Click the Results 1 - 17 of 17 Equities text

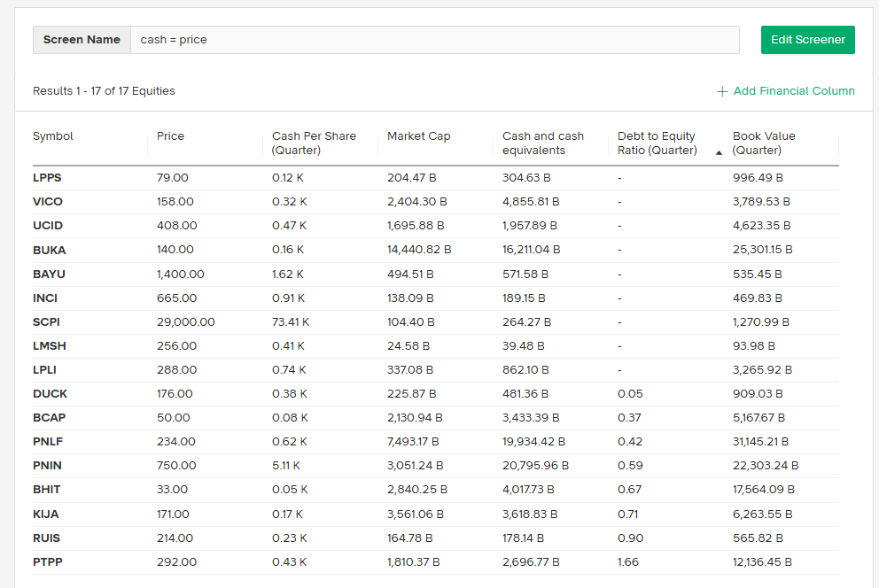click(104, 90)
